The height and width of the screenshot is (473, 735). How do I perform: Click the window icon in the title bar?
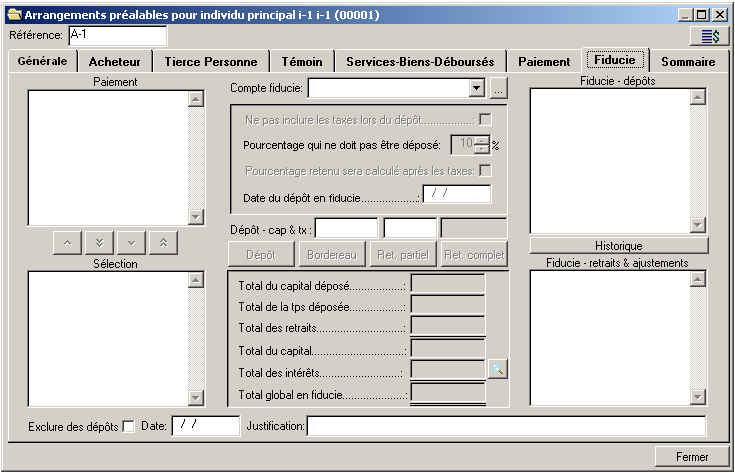tap(13, 15)
